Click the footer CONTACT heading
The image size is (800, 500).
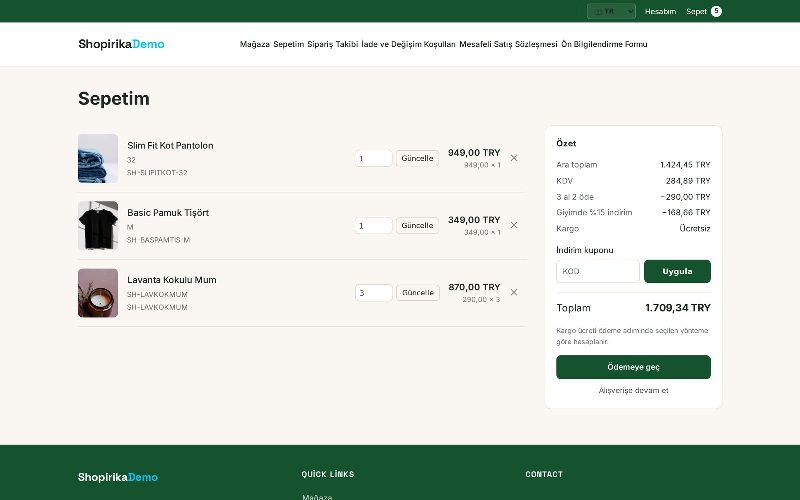pyautogui.click(x=544, y=474)
